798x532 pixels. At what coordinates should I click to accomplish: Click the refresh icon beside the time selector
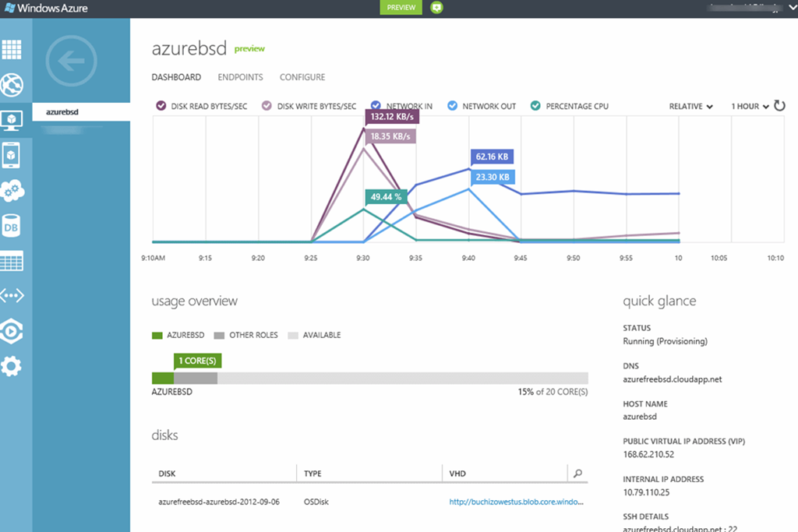(x=779, y=106)
